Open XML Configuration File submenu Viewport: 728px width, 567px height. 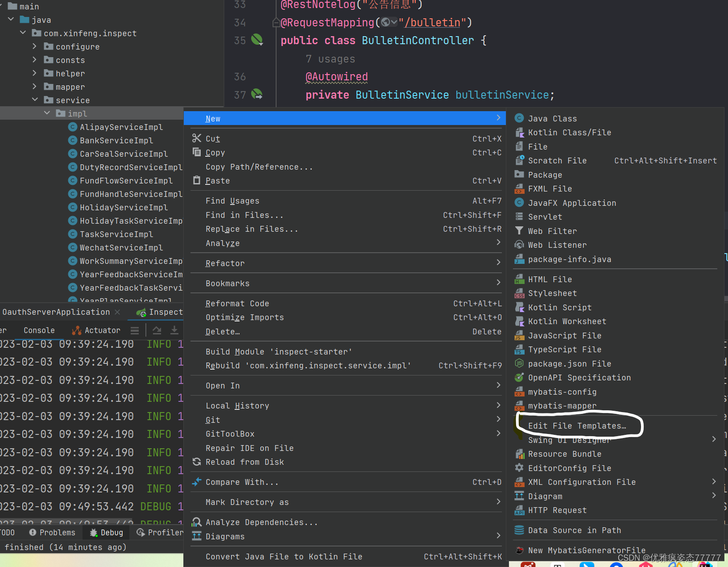point(616,482)
